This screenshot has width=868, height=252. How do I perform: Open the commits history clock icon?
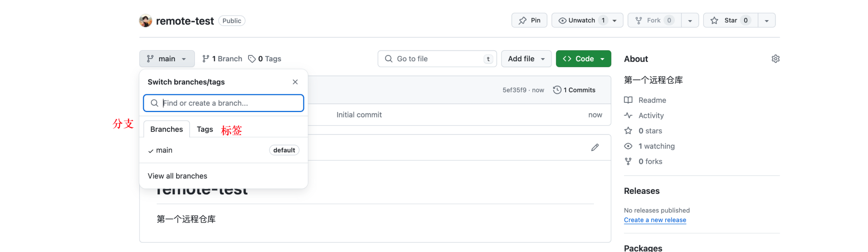coord(557,90)
